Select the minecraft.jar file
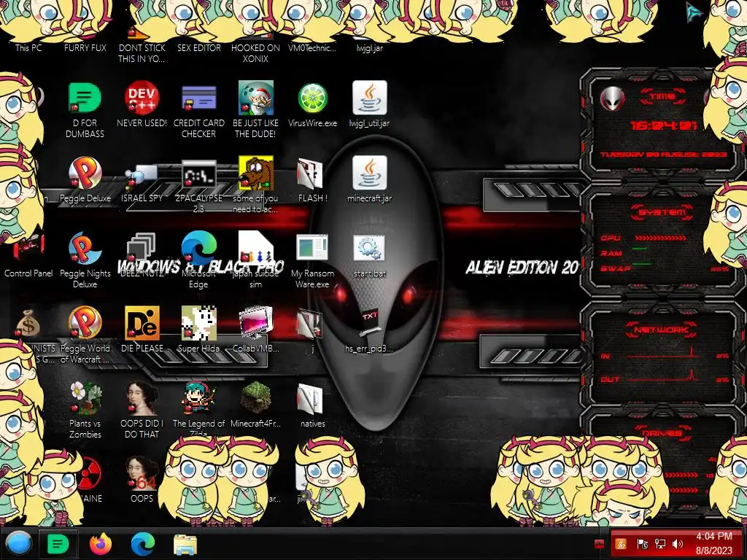Viewport: 747px width, 560px height. pos(370,174)
